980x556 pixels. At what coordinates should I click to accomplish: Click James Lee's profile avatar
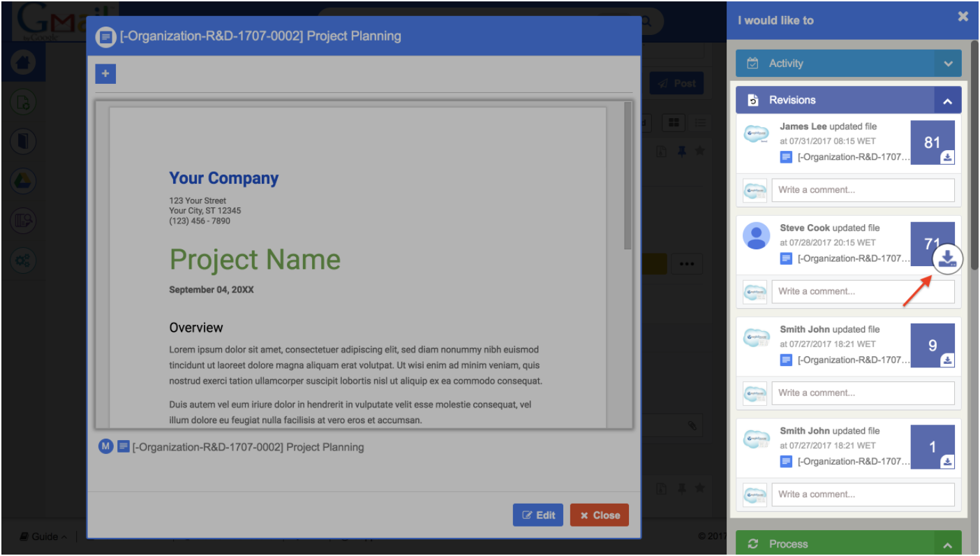click(756, 134)
